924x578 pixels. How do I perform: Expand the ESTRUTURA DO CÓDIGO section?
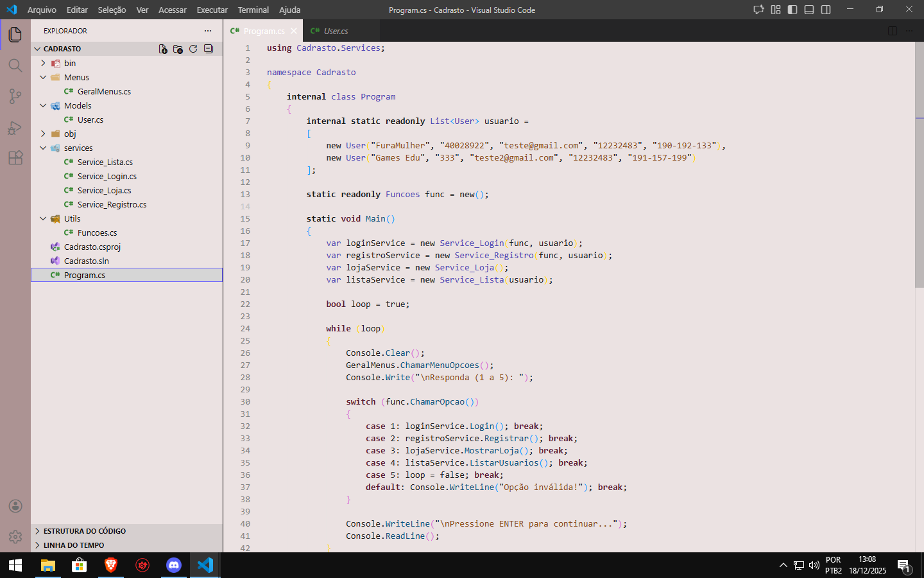pos(126,531)
